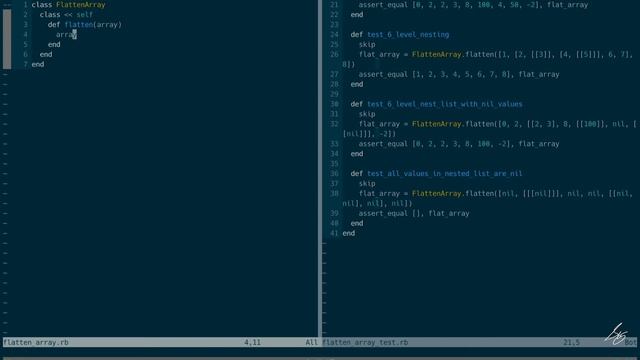Image resolution: width=640 pixels, height=360 pixels.
Task: Place cursor on 'array' in line 4
Action: (x=66, y=35)
